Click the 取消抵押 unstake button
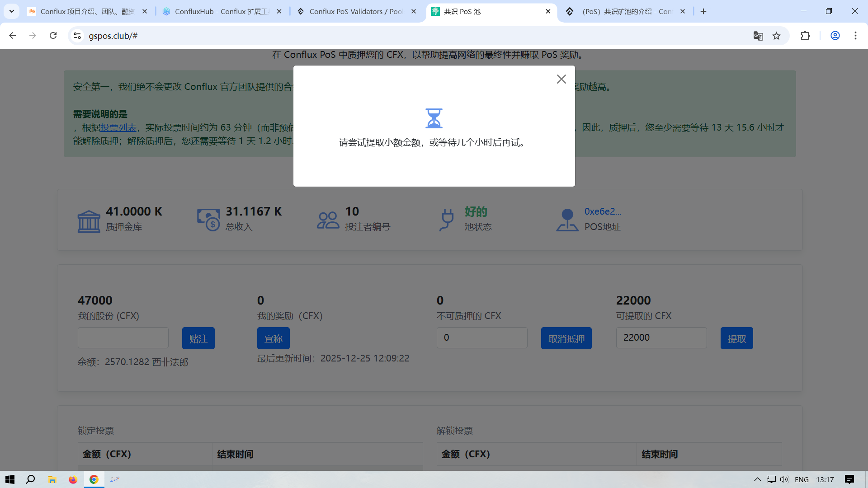 566,338
